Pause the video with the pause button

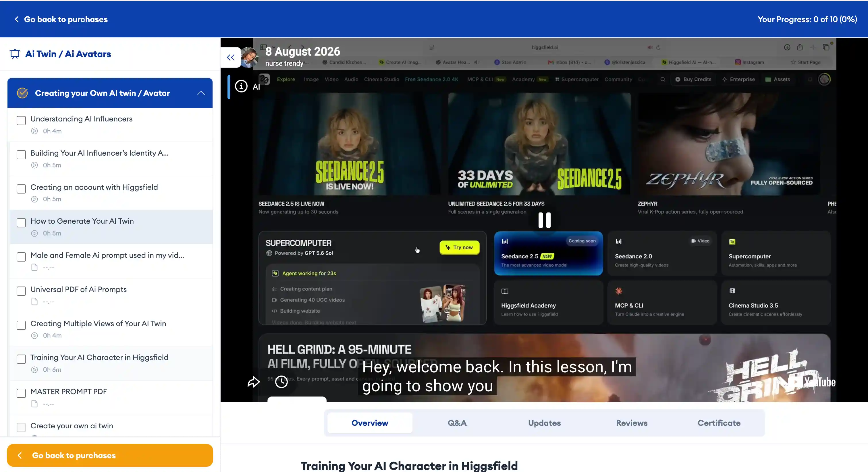[x=544, y=220]
